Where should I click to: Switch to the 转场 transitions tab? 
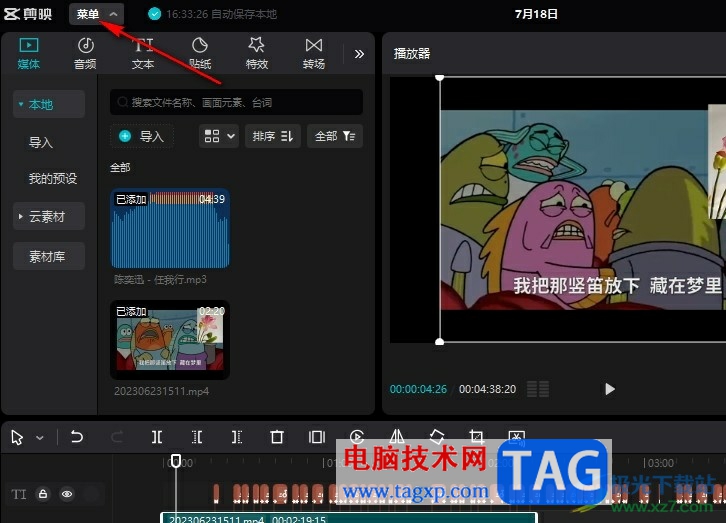pyautogui.click(x=314, y=54)
